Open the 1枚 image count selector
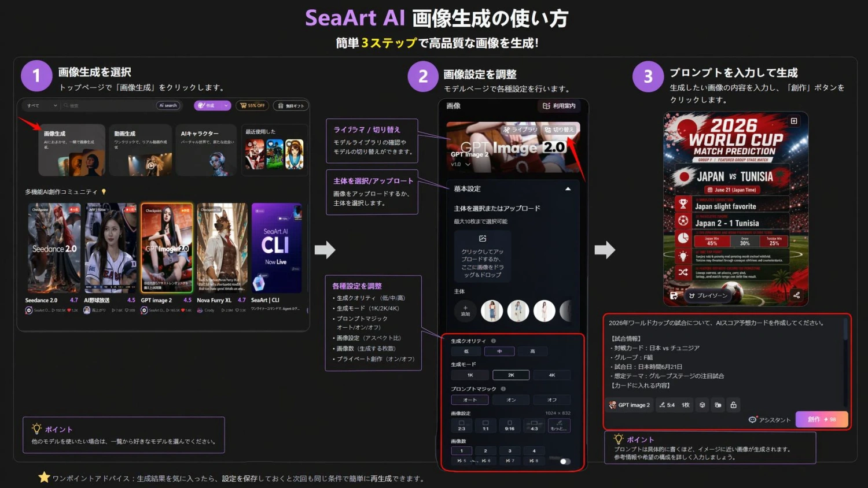The image size is (868, 488). [686, 405]
